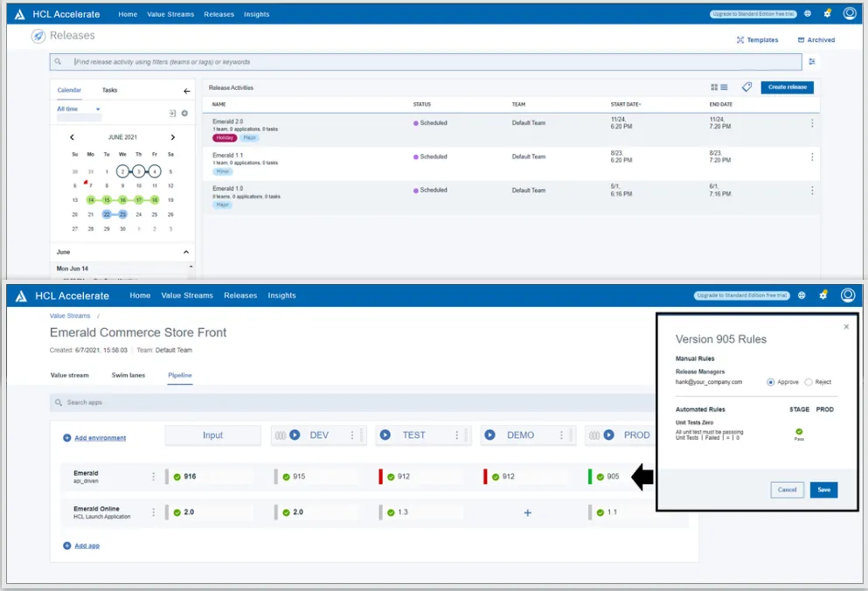Select the Reject radio button
The image size is (868, 591).
pos(808,382)
